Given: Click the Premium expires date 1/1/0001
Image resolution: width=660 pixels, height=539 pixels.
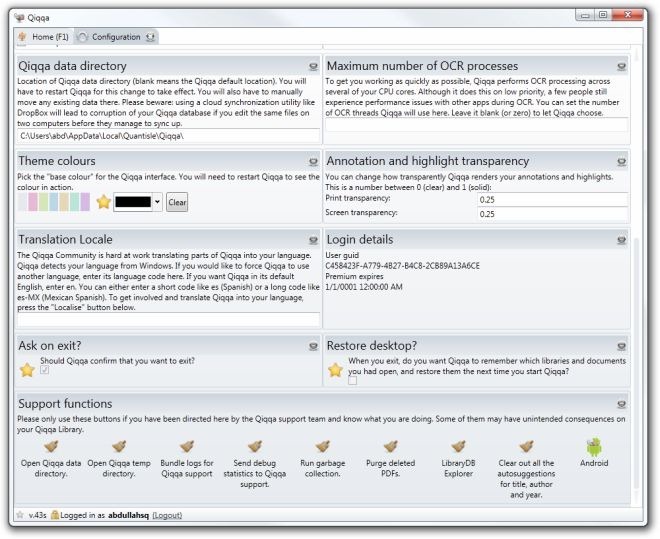Looking at the screenshot, I should (x=364, y=287).
